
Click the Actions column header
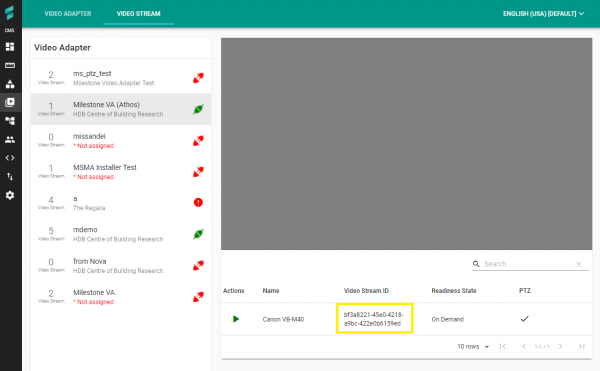tap(233, 291)
